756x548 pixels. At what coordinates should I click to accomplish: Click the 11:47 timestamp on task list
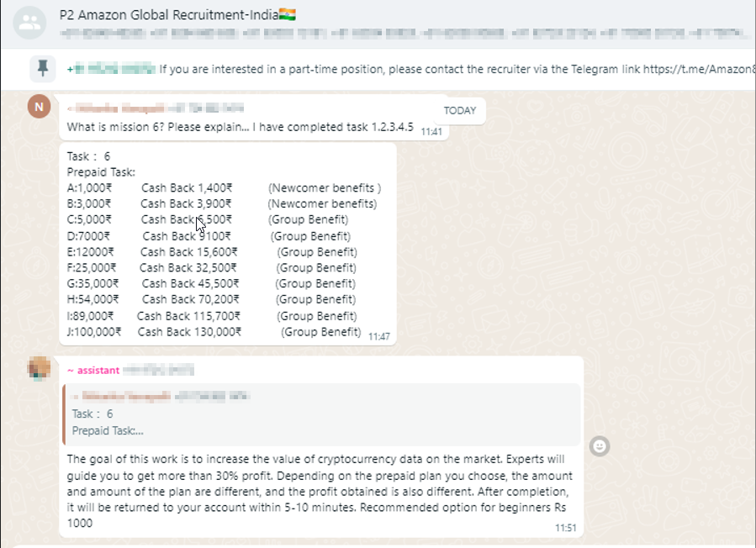tap(378, 336)
